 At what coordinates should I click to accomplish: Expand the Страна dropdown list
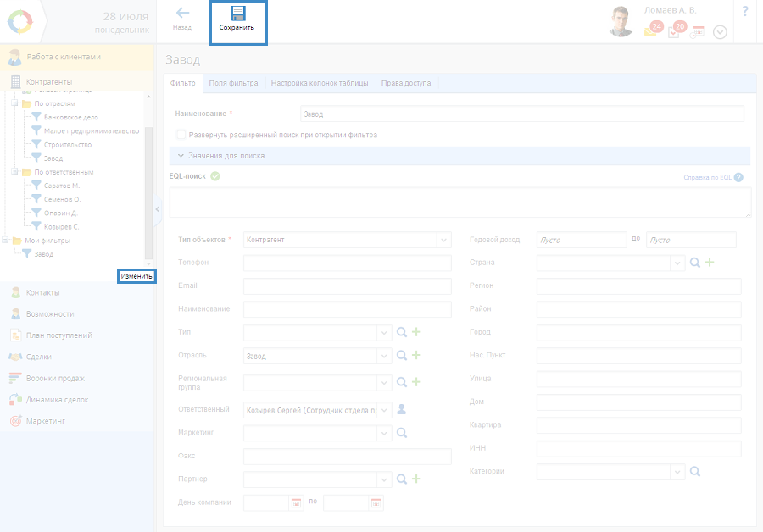point(677,263)
